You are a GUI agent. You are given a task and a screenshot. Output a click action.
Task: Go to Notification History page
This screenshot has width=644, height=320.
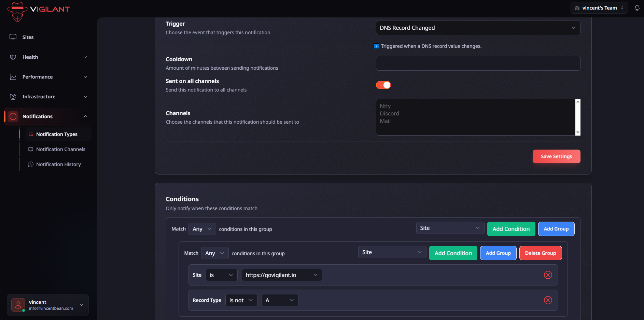pos(58,164)
